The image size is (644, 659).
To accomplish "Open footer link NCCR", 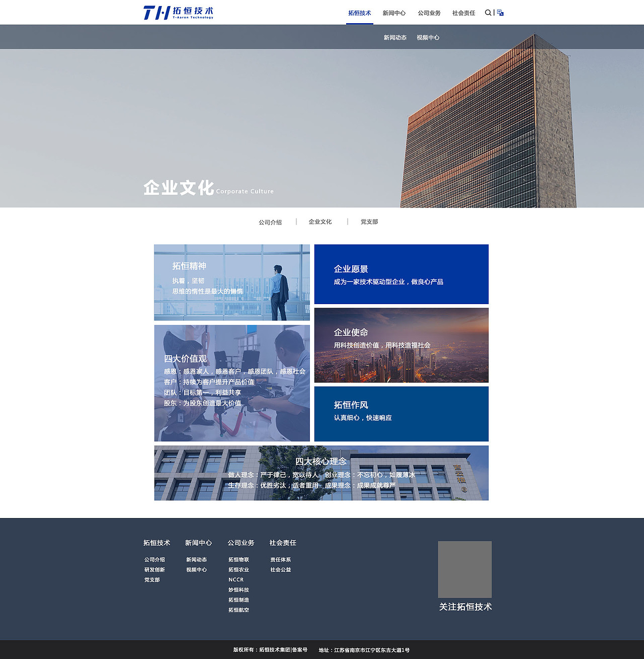I will tap(236, 579).
